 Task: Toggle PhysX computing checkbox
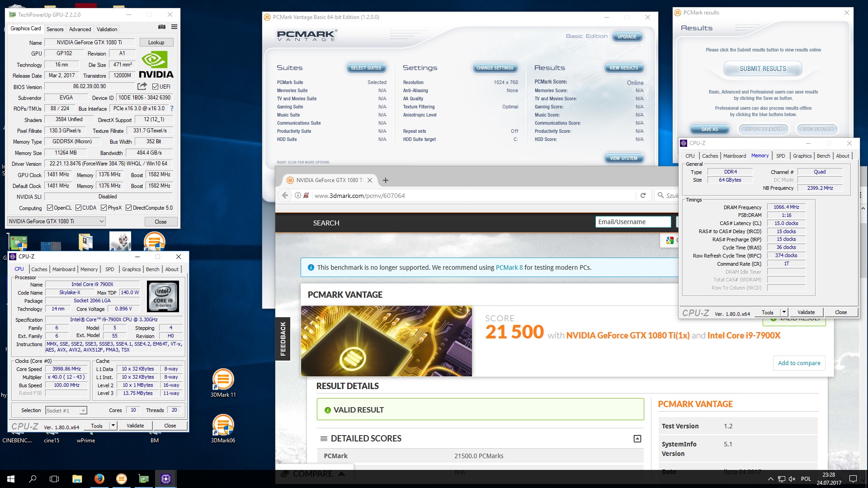pyautogui.click(x=104, y=208)
